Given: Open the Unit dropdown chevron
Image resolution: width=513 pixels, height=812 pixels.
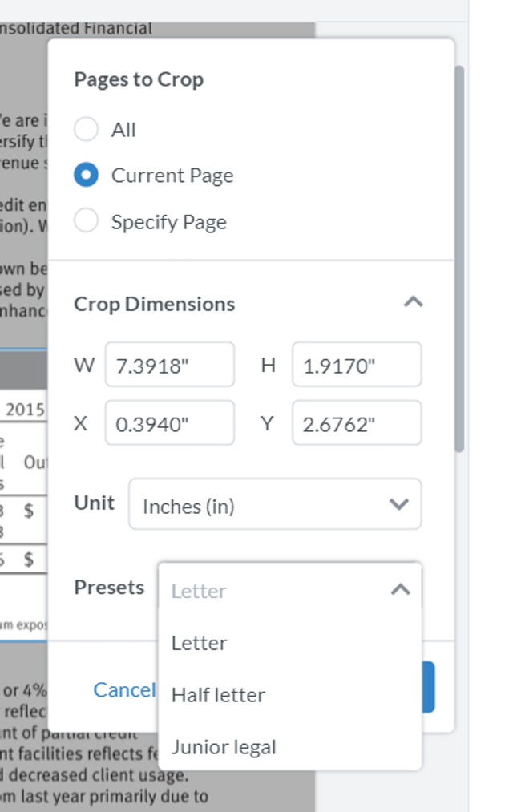Looking at the screenshot, I should coord(398,505).
